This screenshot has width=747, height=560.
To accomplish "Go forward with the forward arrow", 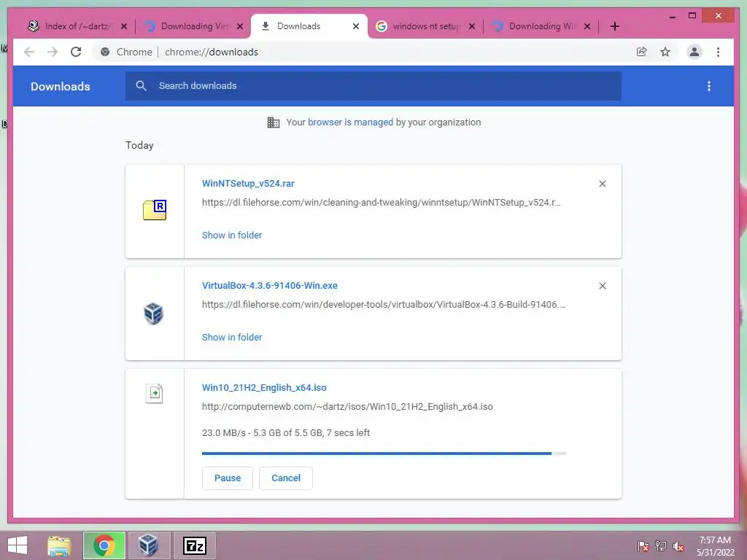I will click(52, 52).
